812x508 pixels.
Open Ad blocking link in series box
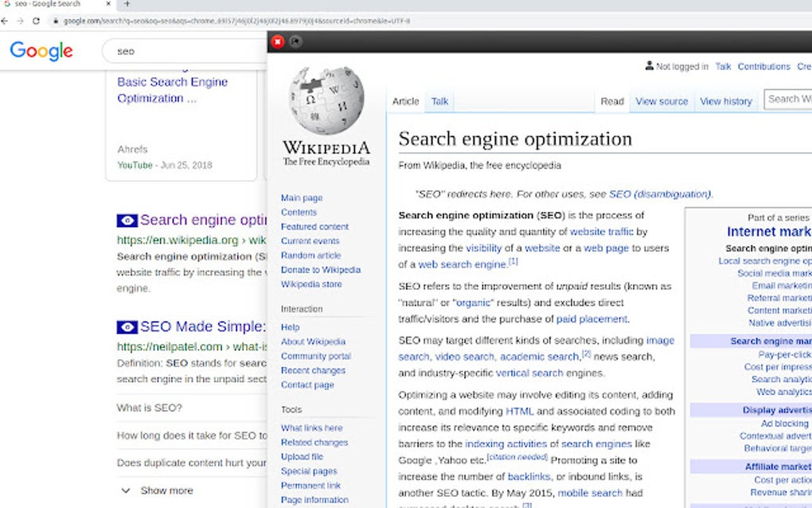pos(784,424)
